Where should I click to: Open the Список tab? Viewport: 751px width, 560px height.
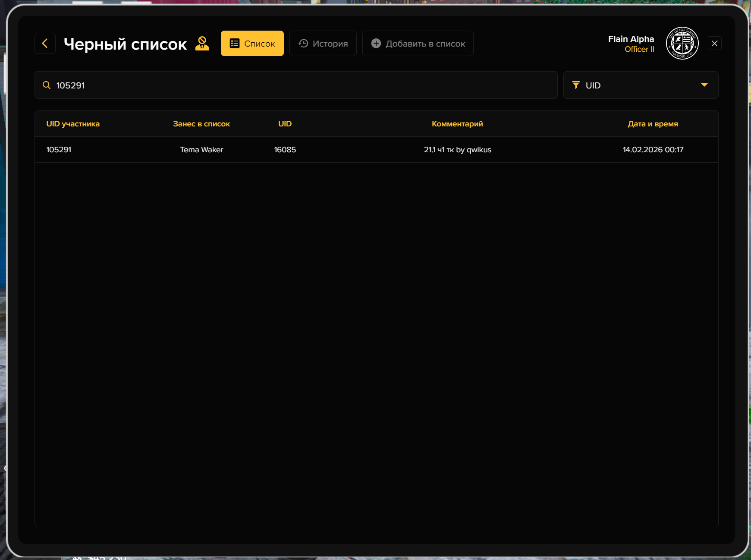252,43
